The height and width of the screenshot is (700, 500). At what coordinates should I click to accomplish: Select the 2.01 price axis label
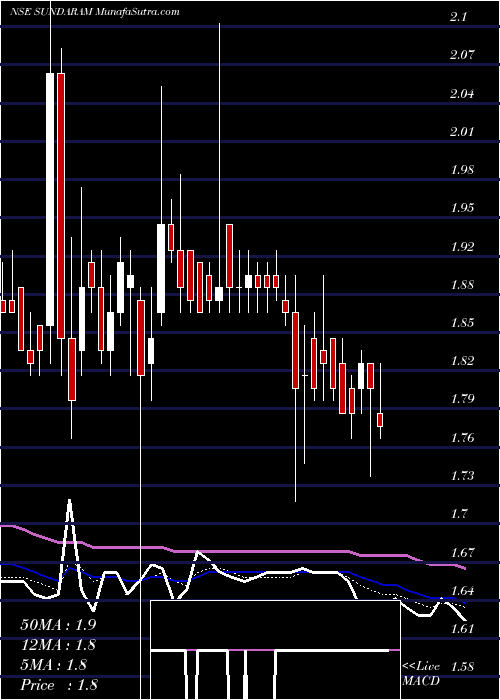click(462, 132)
